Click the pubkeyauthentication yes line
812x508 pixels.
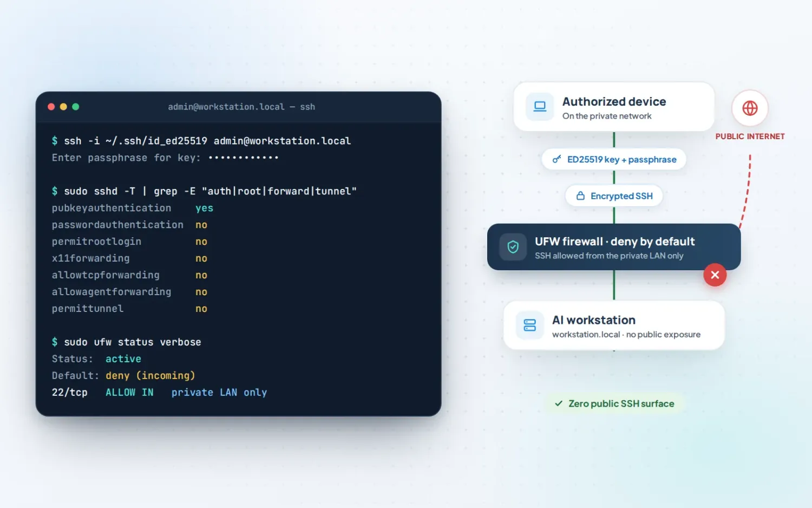(x=133, y=208)
